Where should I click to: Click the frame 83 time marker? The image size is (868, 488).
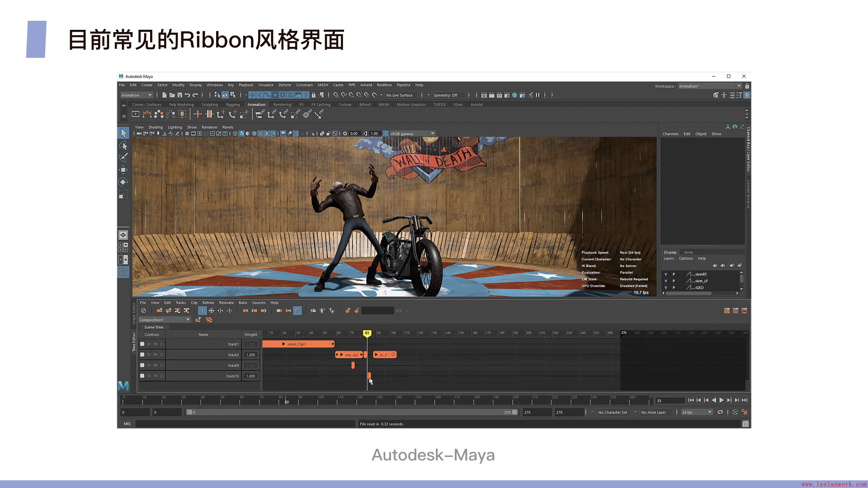[x=367, y=333]
